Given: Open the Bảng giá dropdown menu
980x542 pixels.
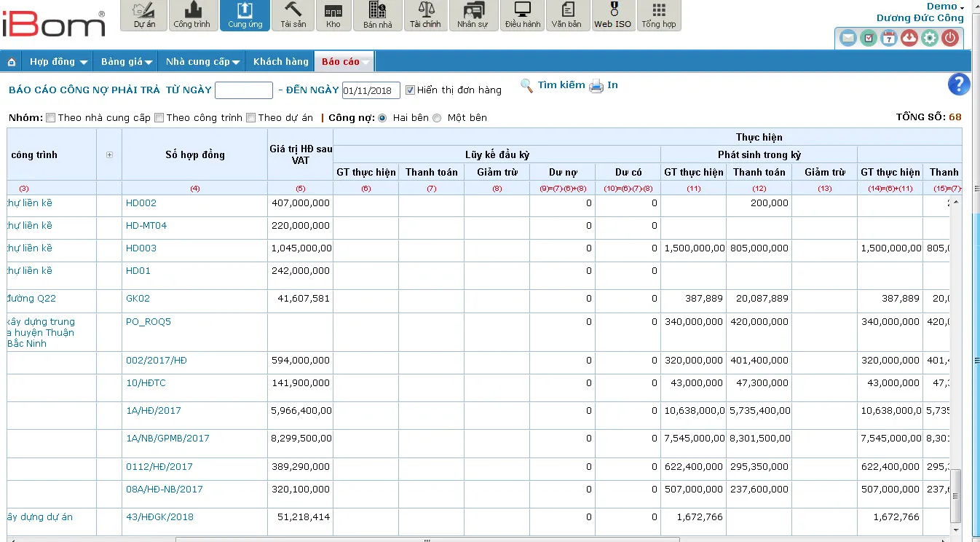Looking at the screenshot, I should [x=127, y=62].
